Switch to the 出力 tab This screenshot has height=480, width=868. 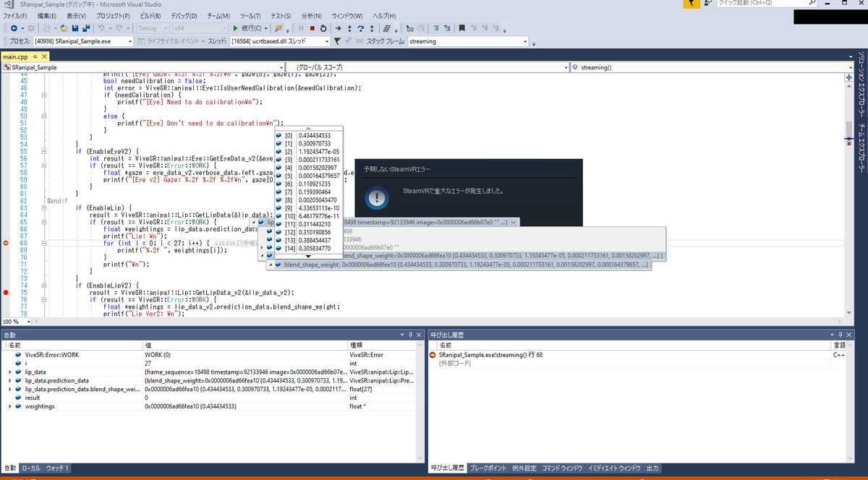coord(652,468)
